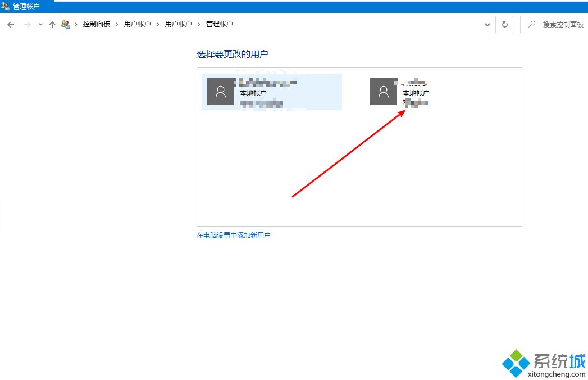Click the search magnifier icon
588x380 pixels.
tap(531, 24)
